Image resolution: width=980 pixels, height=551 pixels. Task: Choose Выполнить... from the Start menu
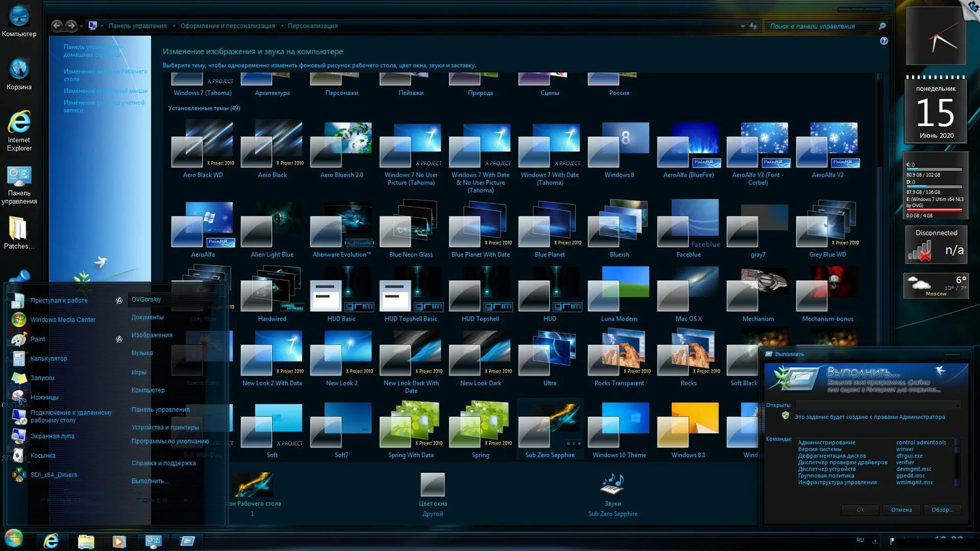pyautogui.click(x=150, y=481)
